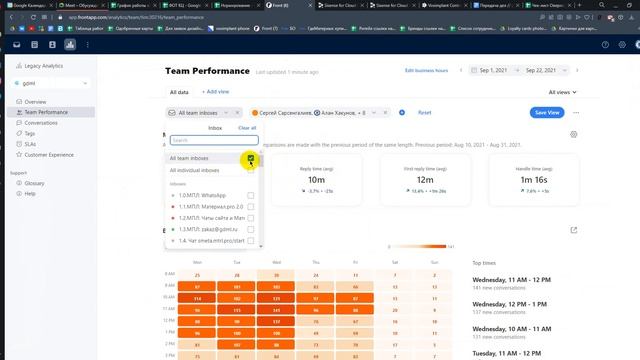
Task: Click the Overview icon in sidebar
Action: [19, 102]
